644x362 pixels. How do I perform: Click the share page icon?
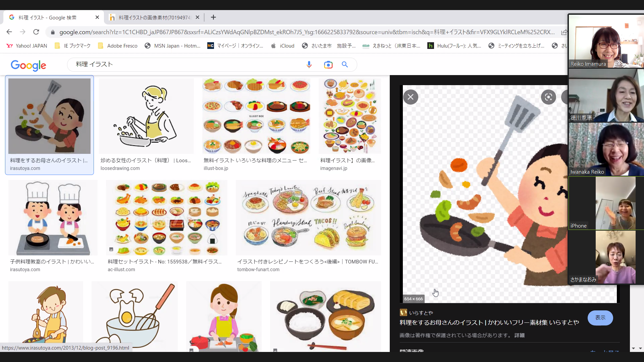pos(564,32)
